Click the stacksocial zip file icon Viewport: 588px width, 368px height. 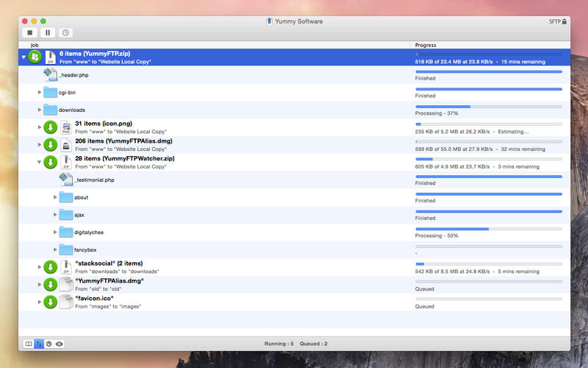tap(66, 267)
